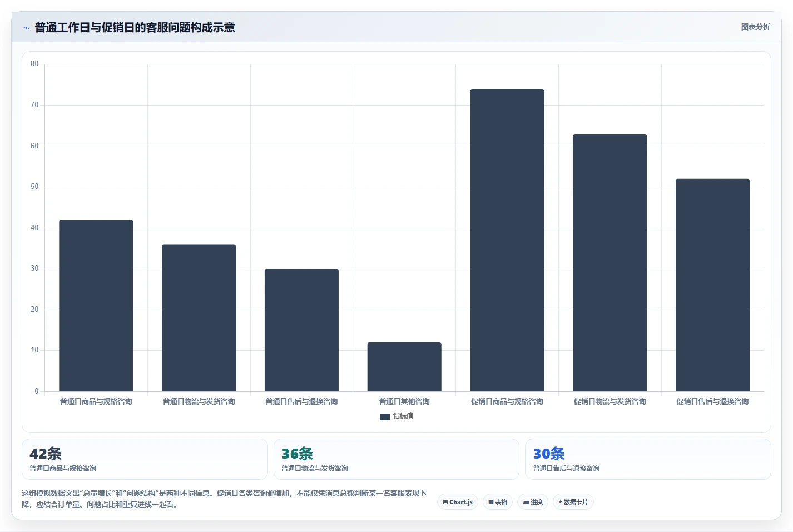Screen dimensions: 793x532
Task: Click the x-axis label 普通日其他咨询
Action: pyautogui.click(x=404, y=401)
